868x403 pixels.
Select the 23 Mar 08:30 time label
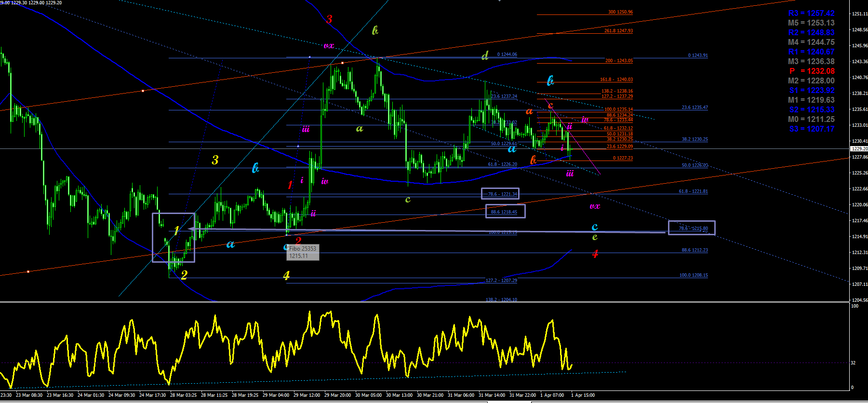[29, 395]
